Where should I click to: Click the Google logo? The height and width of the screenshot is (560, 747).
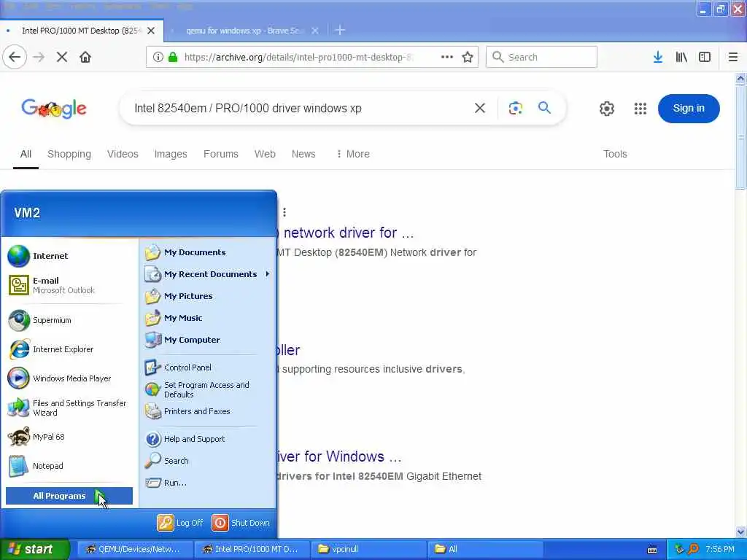pos(54,109)
